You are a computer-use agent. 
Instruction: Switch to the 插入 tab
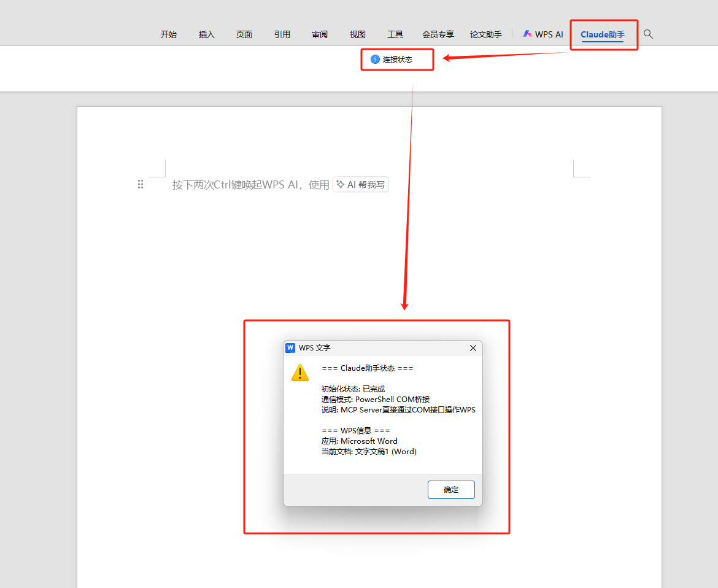[x=207, y=34]
